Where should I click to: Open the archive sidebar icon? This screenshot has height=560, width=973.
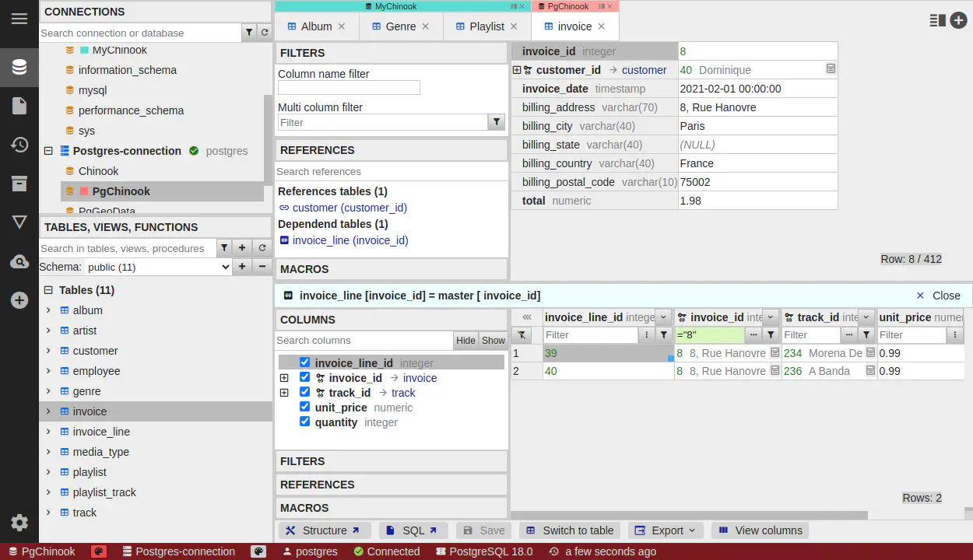point(19,184)
